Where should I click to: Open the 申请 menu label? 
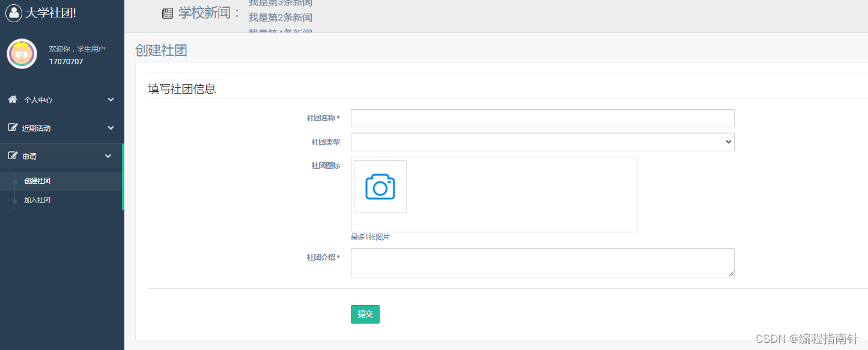coord(29,157)
